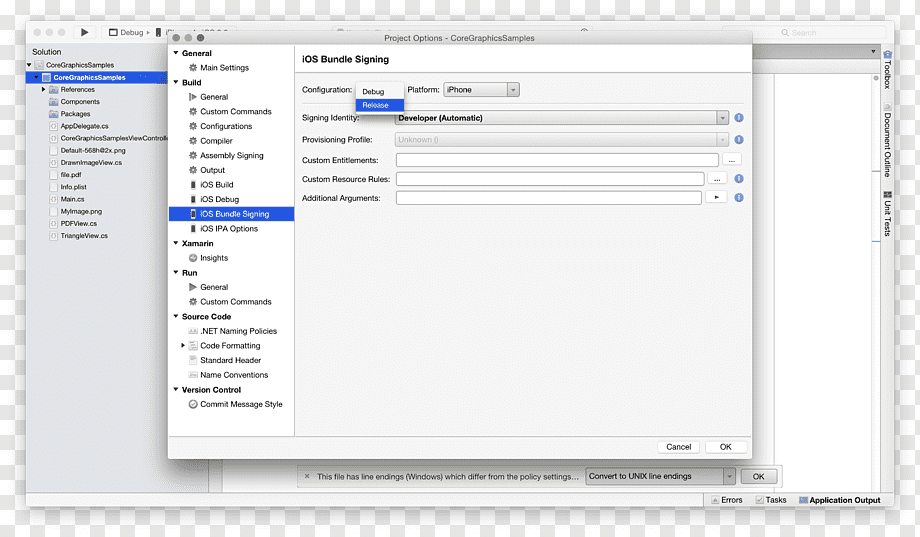Click Custom Resource Rules text field

tap(550, 179)
